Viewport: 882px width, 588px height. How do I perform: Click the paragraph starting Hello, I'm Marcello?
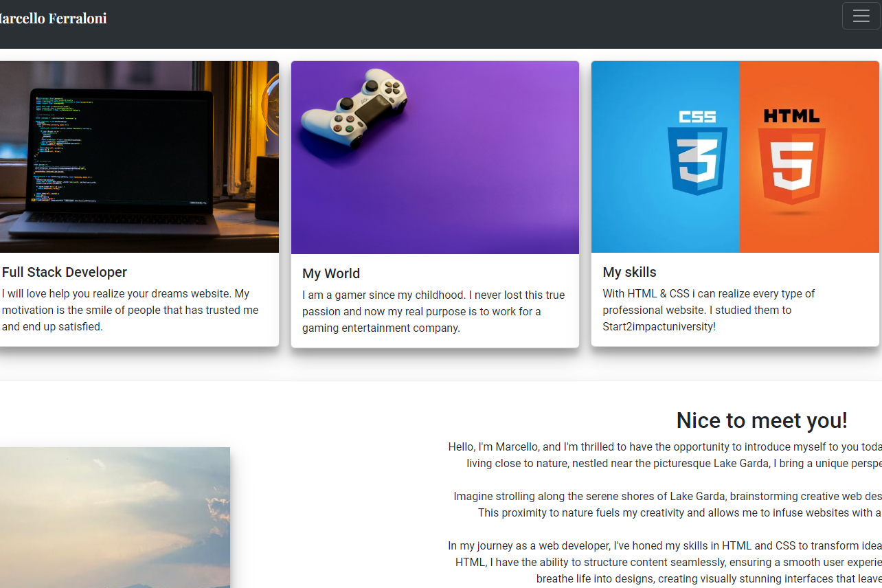pyautogui.click(x=665, y=455)
